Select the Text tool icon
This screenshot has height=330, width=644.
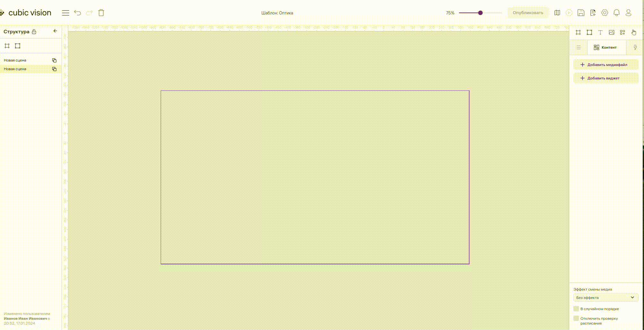coord(600,32)
